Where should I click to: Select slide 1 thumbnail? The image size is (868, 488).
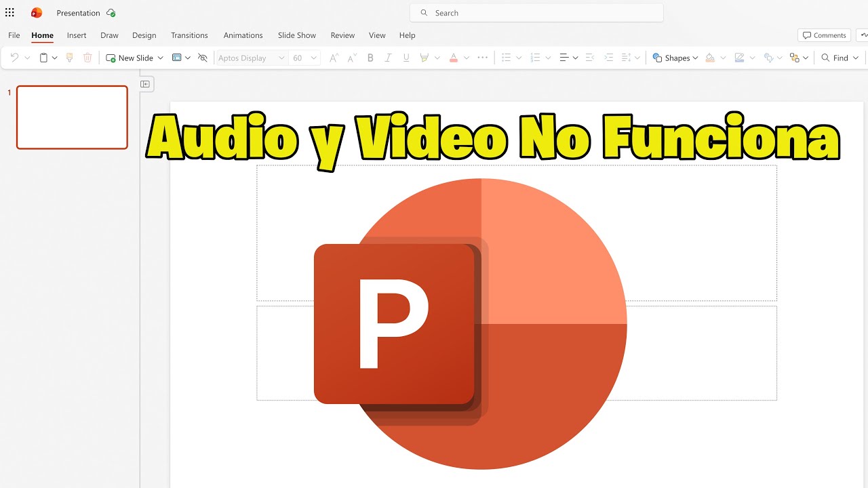(x=72, y=117)
